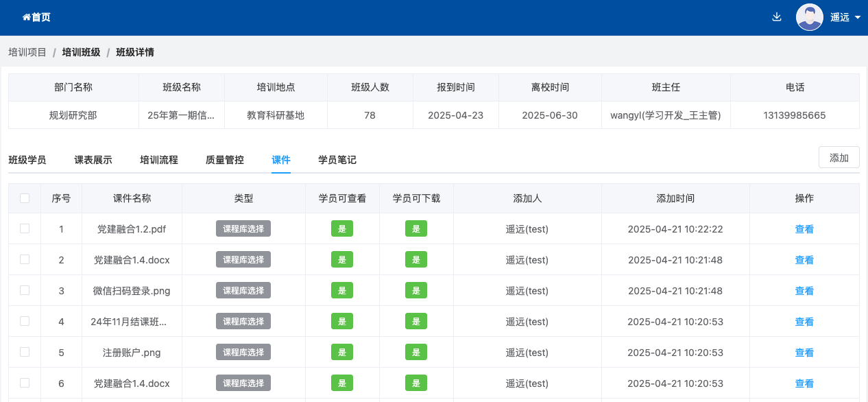Expand the 遥远 user dropdown menu
868x402 pixels.
(845, 17)
